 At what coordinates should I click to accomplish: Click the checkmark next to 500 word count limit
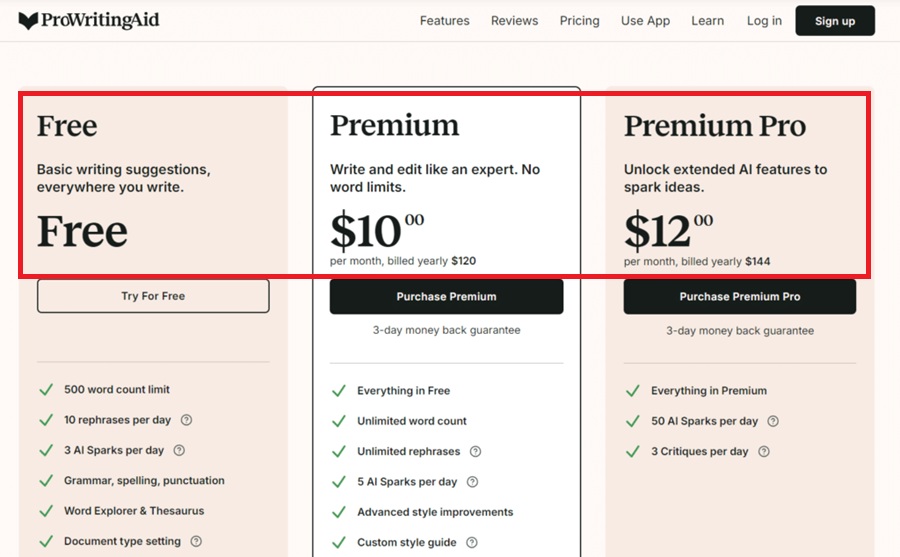46,390
